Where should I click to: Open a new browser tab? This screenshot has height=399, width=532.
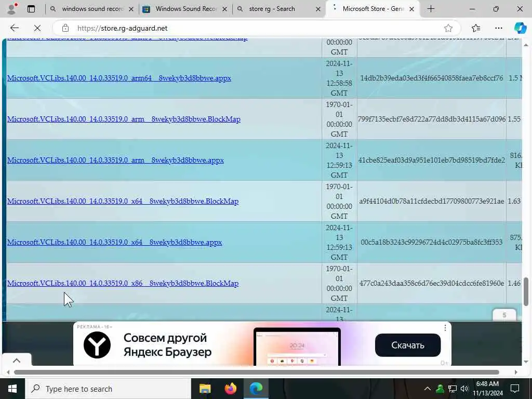[x=431, y=9]
